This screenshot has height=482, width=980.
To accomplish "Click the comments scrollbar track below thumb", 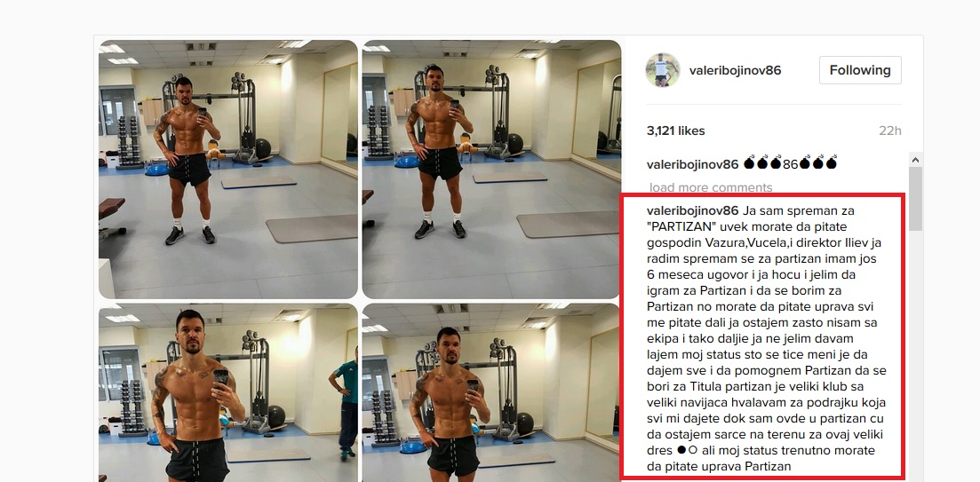I will (x=915, y=356).
